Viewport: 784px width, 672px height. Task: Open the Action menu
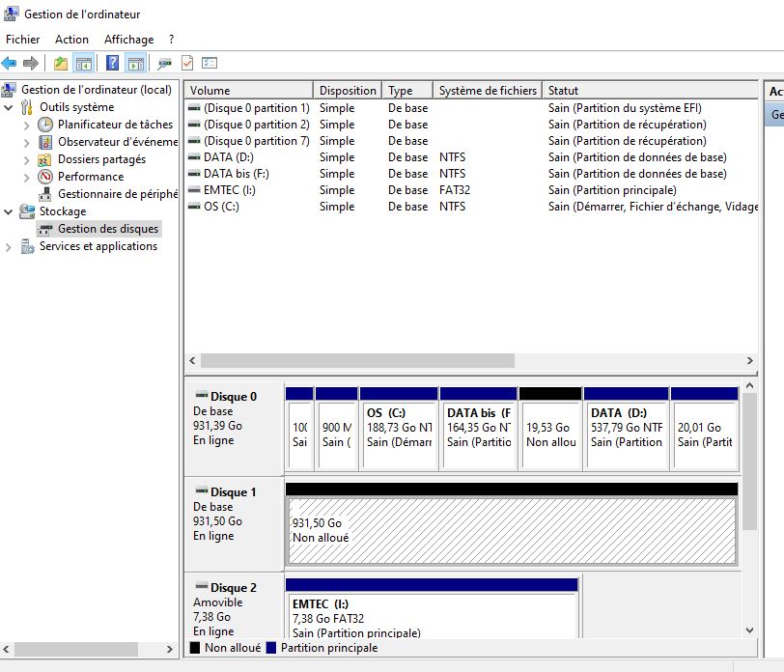click(x=71, y=40)
